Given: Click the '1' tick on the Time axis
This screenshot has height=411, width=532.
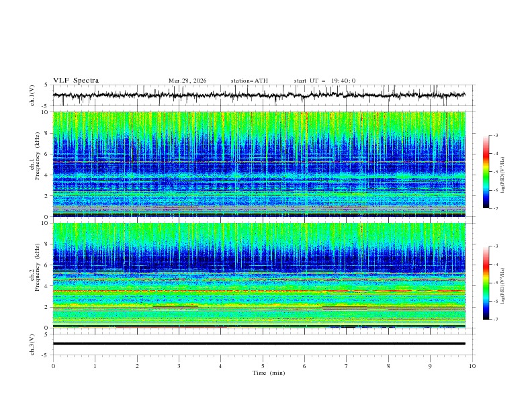Looking at the screenshot, I should (95, 366).
